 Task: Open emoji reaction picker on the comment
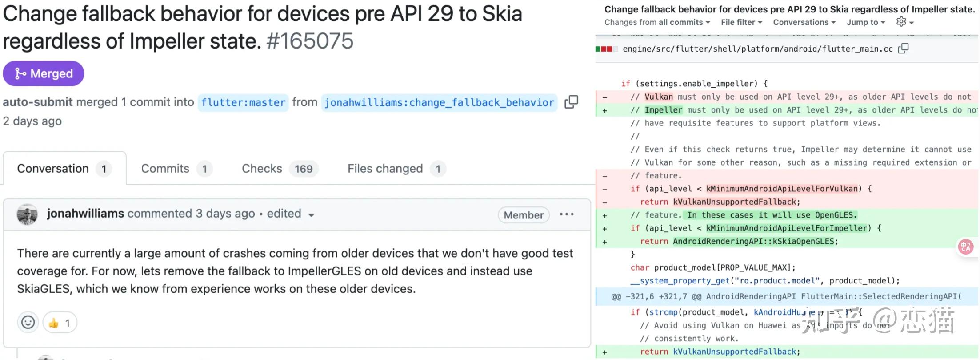click(x=28, y=322)
